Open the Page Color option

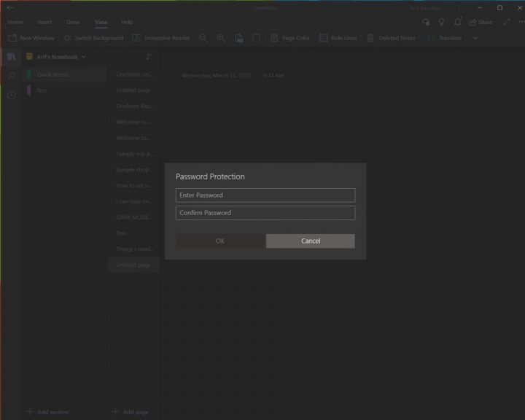[x=290, y=38]
